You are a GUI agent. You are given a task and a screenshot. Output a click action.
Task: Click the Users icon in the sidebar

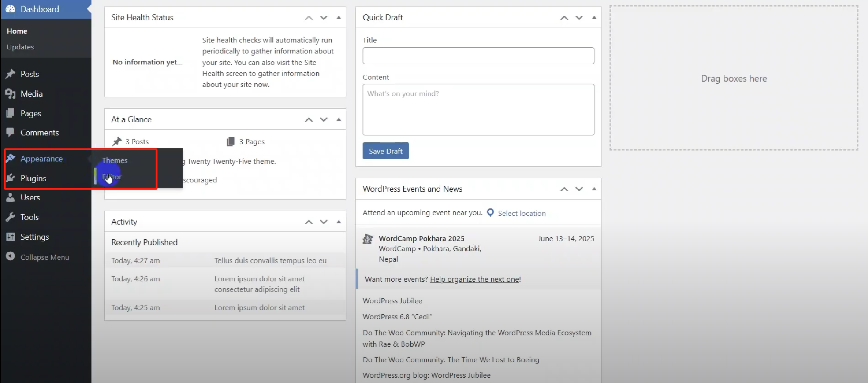click(11, 198)
